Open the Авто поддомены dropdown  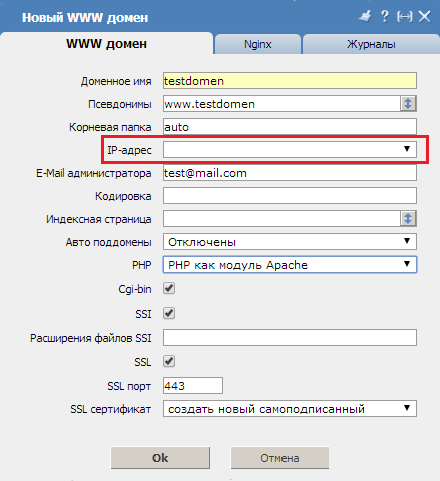tap(290, 242)
